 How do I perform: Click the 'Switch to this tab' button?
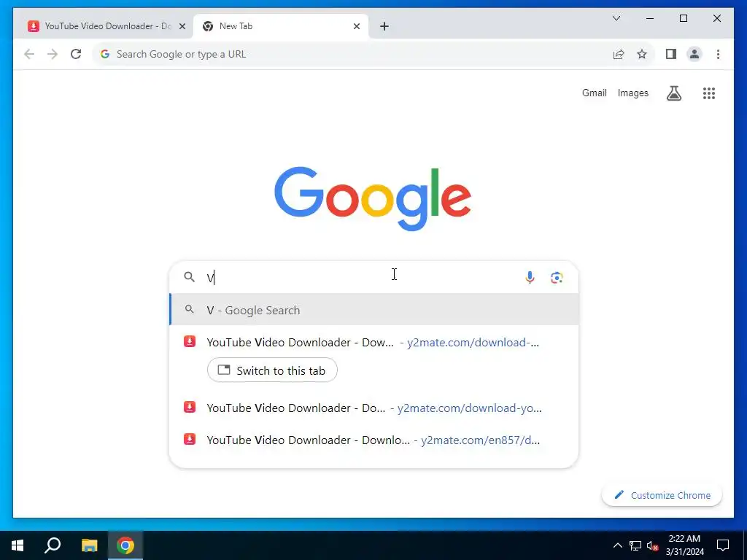[272, 370]
